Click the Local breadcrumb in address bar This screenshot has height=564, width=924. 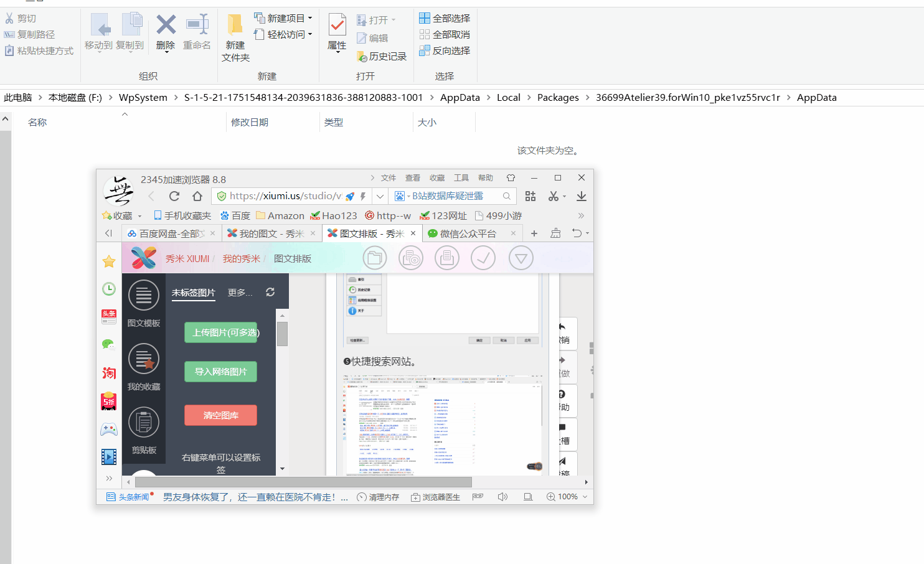pos(508,98)
